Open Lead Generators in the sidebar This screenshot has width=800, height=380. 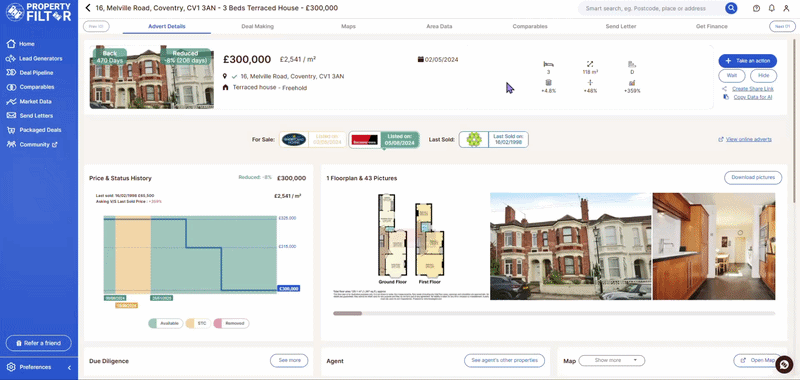(34, 59)
